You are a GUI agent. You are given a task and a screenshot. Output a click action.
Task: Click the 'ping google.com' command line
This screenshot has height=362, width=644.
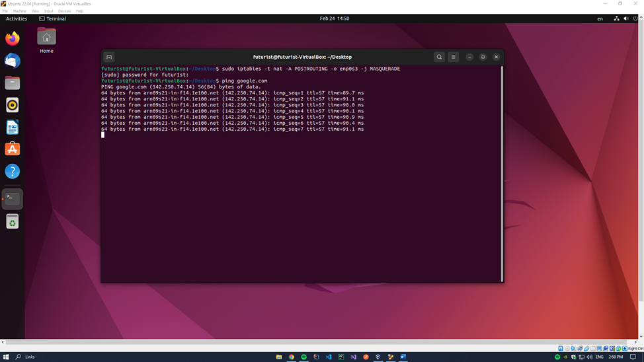(x=184, y=81)
